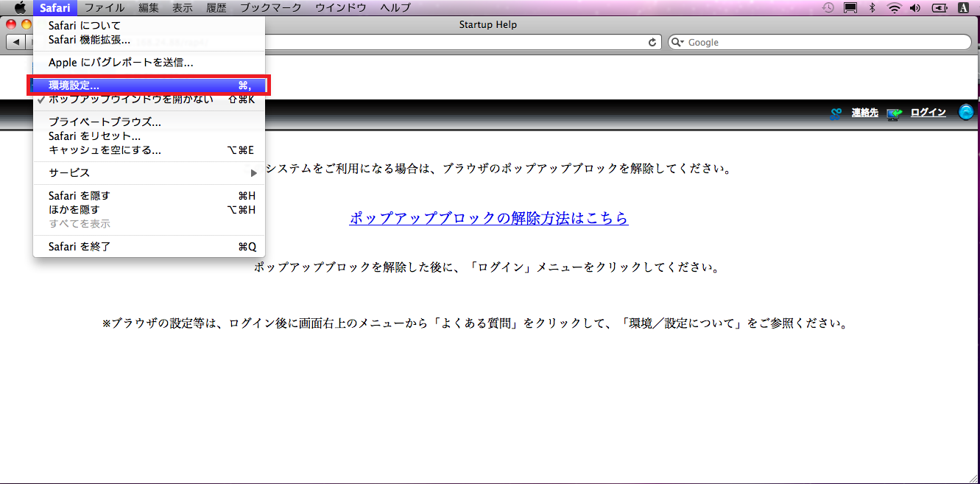
Task: Click the blue round icon beside ログイン
Action: [x=966, y=112]
